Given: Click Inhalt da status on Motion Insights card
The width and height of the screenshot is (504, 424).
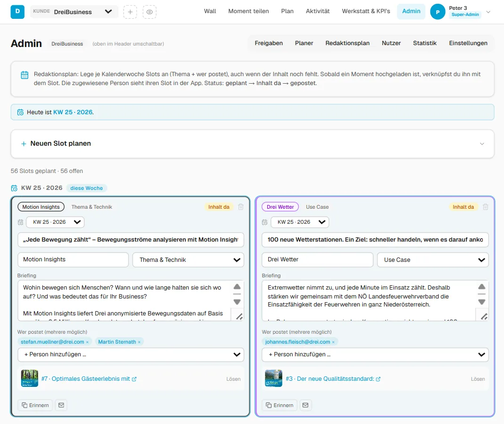Looking at the screenshot, I should [x=218, y=207].
